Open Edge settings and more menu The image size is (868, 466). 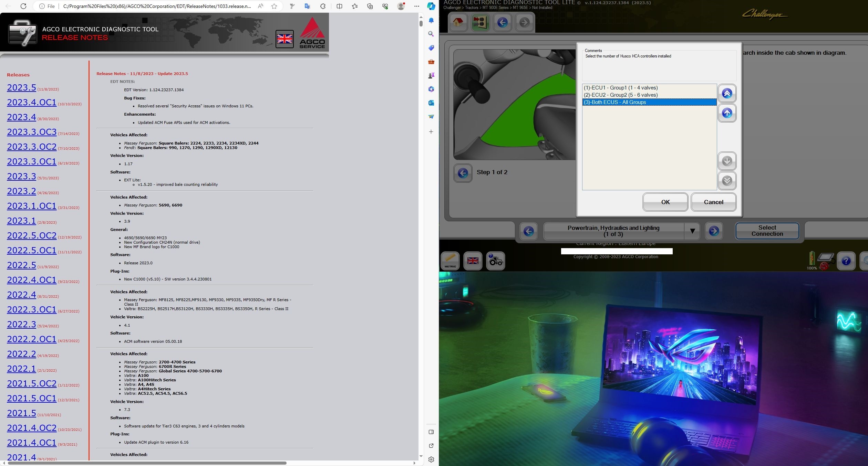[417, 6]
